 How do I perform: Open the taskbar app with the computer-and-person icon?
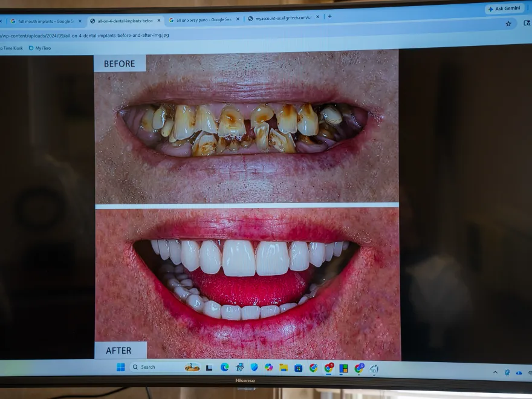pos(239,368)
